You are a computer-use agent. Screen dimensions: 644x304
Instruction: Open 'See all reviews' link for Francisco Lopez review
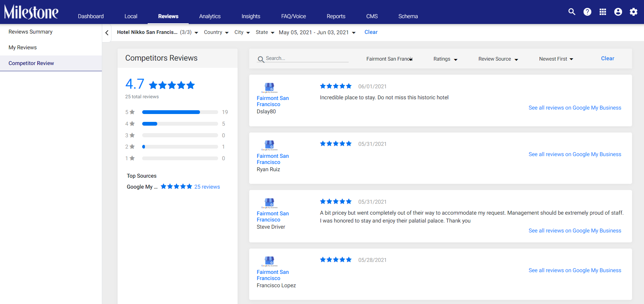point(575,270)
